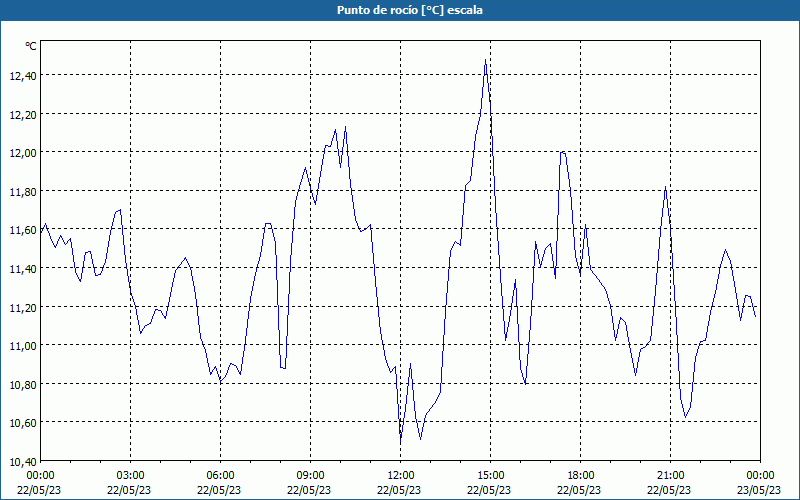Click the 12:00 time axis label
This screenshot has height=500, width=800.
point(401,476)
